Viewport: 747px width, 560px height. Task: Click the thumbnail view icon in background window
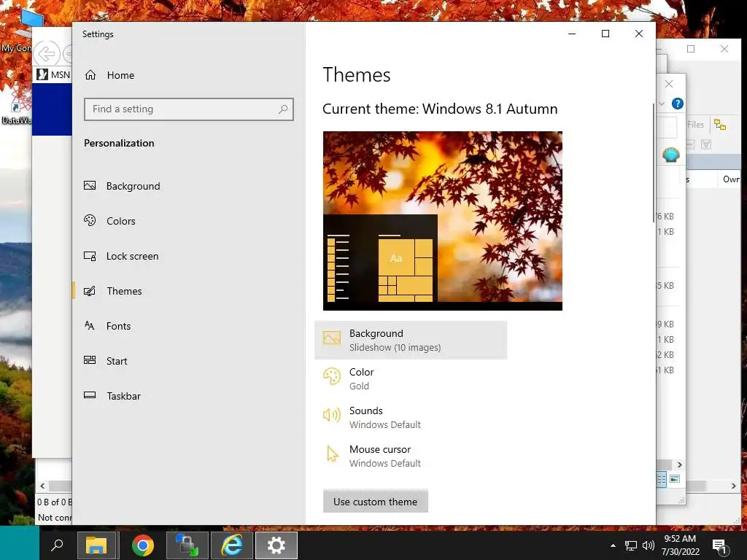(x=675, y=479)
